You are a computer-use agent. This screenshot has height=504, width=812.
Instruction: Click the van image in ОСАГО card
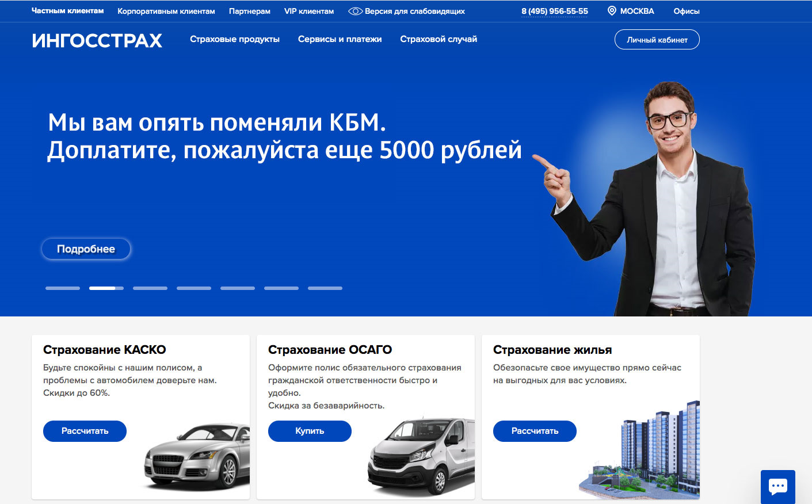coord(421,456)
